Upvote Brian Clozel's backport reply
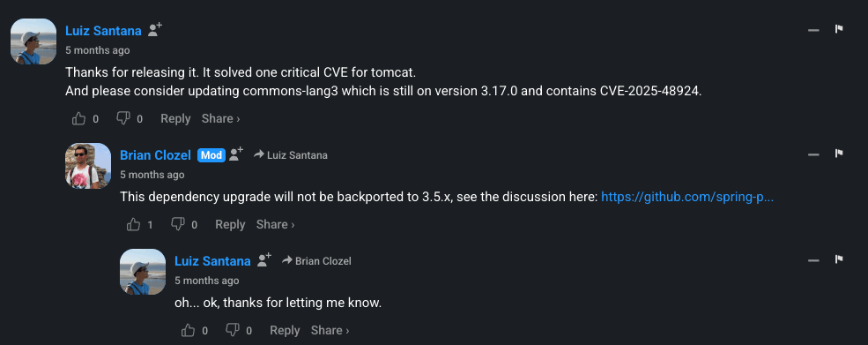 pos(133,225)
